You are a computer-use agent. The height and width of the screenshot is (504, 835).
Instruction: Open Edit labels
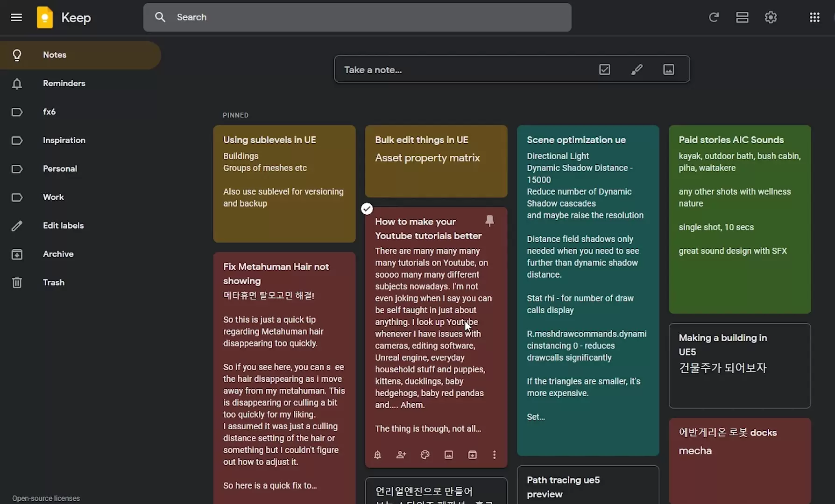click(80, 226)
